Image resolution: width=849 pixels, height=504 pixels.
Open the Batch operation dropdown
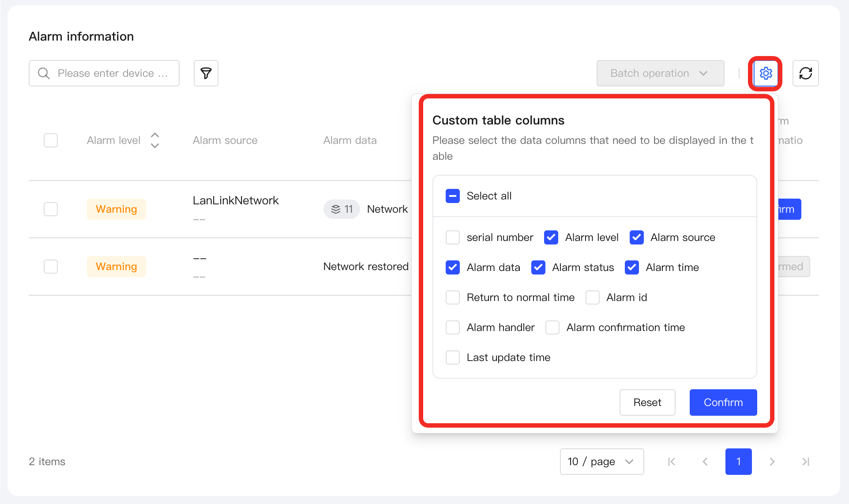point(660,73)
